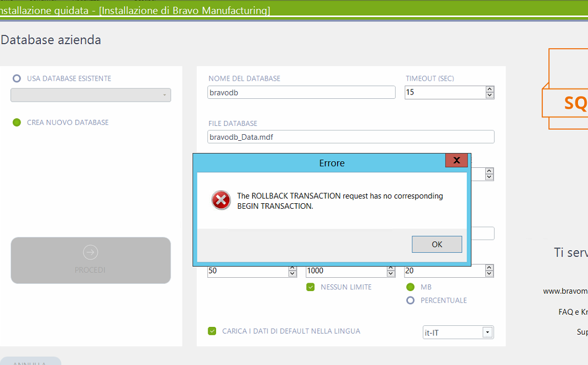Viewport: 588px width, 365px height.
Task: Decrease the 50 value with the down arrow
Action: click(292, 274)
